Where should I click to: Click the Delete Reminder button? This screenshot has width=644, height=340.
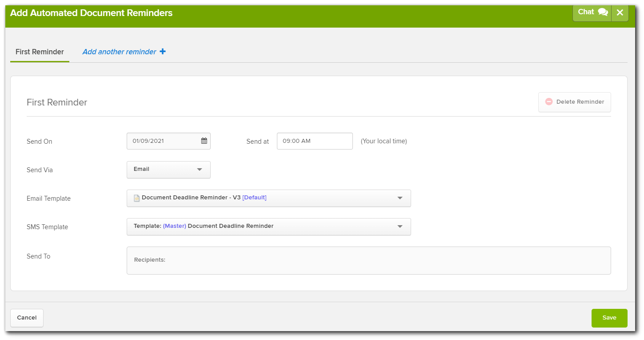[x=574, y=102]
